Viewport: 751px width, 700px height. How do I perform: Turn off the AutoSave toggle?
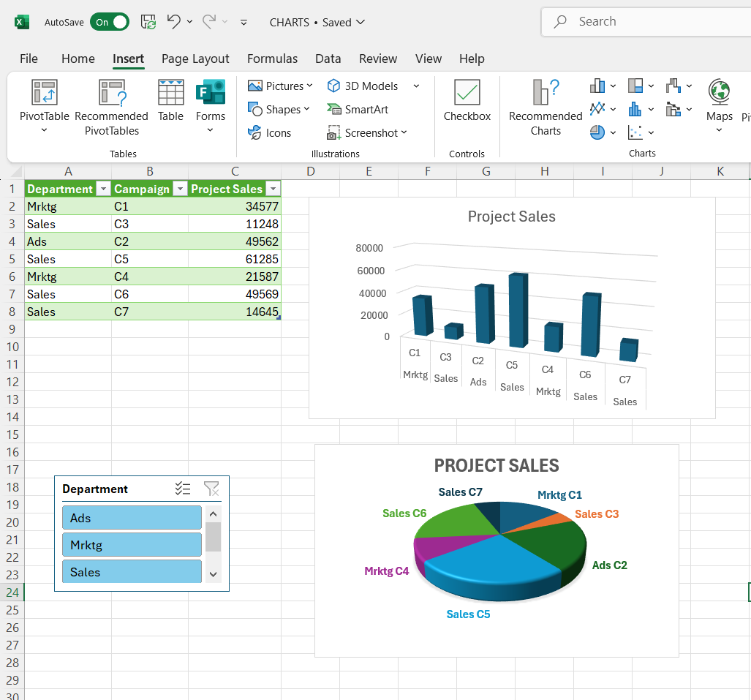click(x=110, y=22)
